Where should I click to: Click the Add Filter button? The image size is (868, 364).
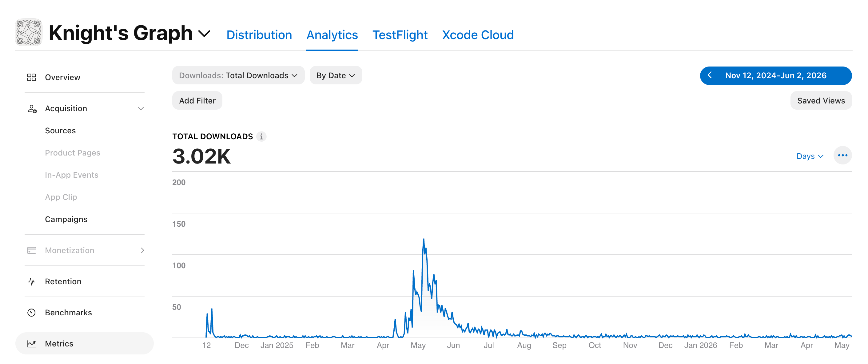197,100
